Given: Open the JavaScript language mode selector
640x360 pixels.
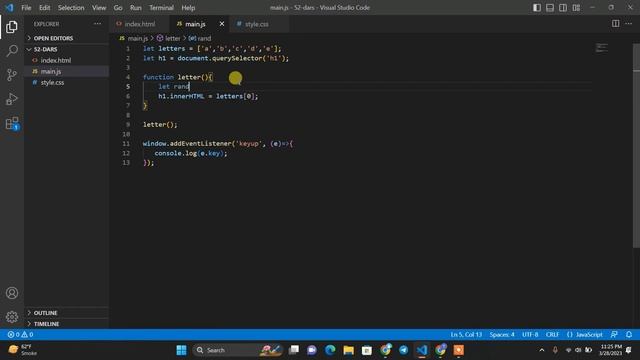Looking at the screenshot, I should click(x=584, y=334).
